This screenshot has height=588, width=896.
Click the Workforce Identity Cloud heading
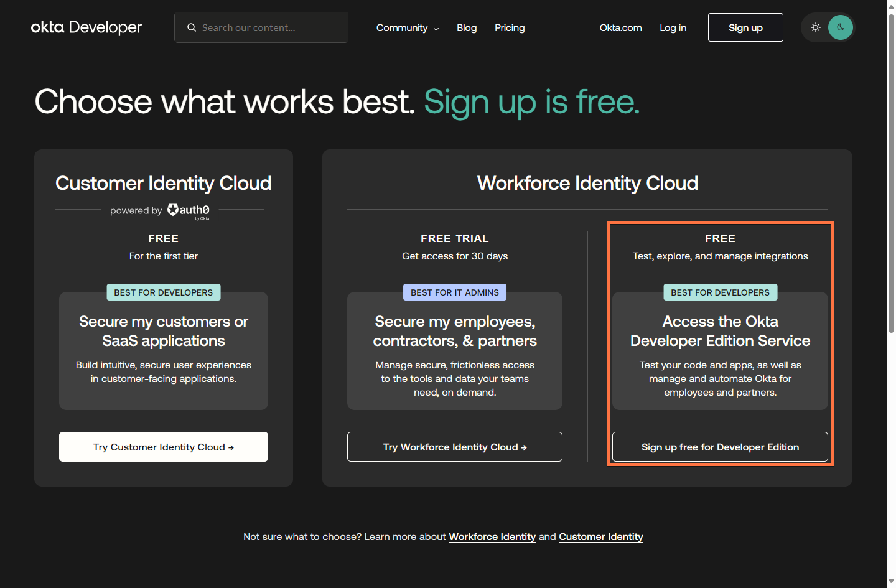click(x=587, y=183)
